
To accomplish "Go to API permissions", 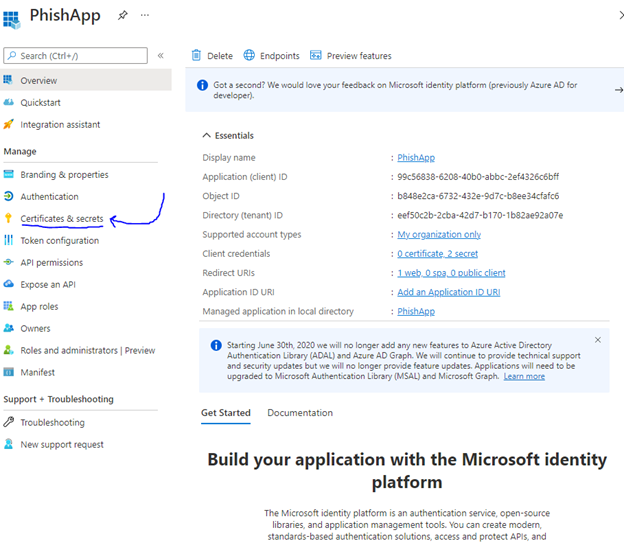I will click(x=51, y=263).
